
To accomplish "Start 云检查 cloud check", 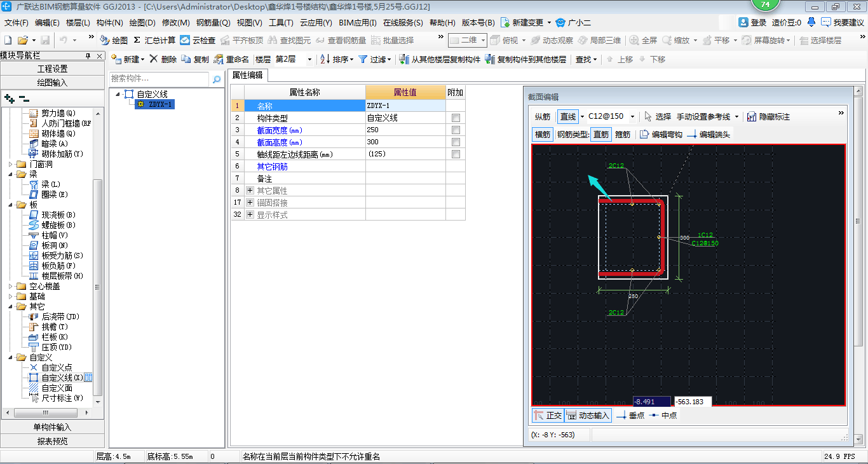I will pos(198,40).
